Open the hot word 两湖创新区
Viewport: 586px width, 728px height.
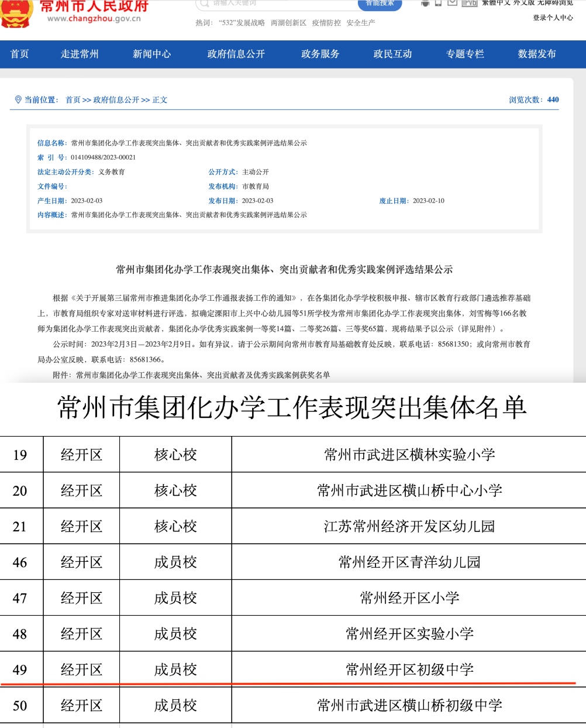tap(288, 23)
